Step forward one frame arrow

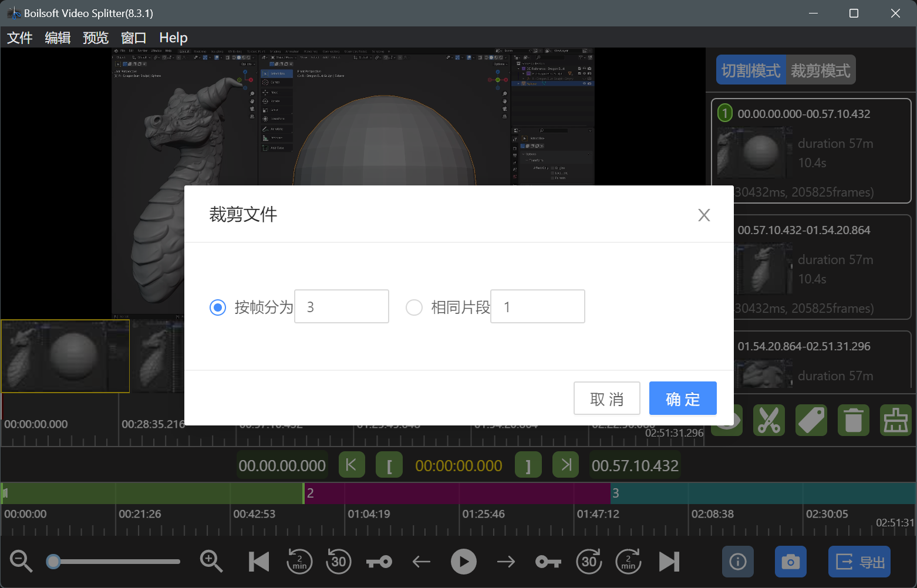(x=506, y=562)
